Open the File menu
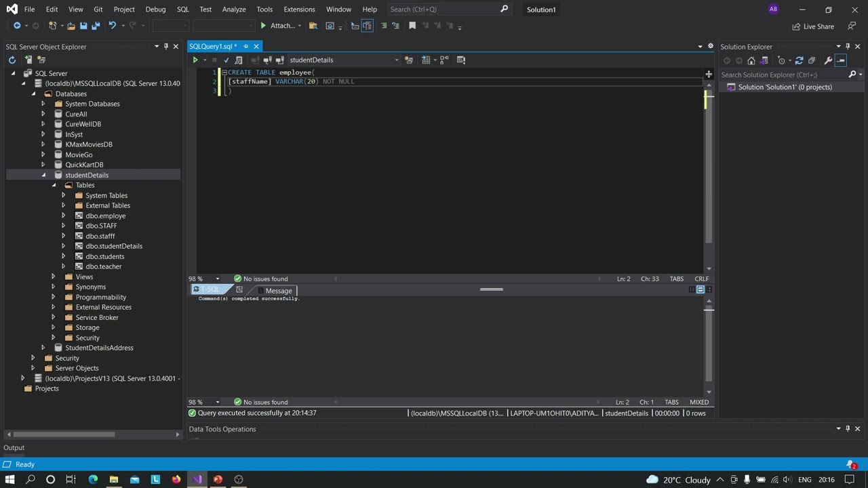868x488 pixels. pos(29,9)
